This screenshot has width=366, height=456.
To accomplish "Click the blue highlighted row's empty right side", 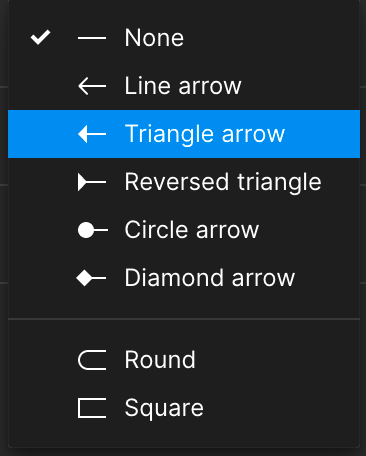I will tap(322, 134).
